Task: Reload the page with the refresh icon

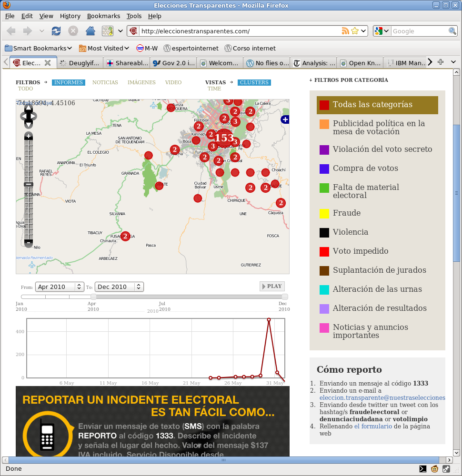Action: 56,31
